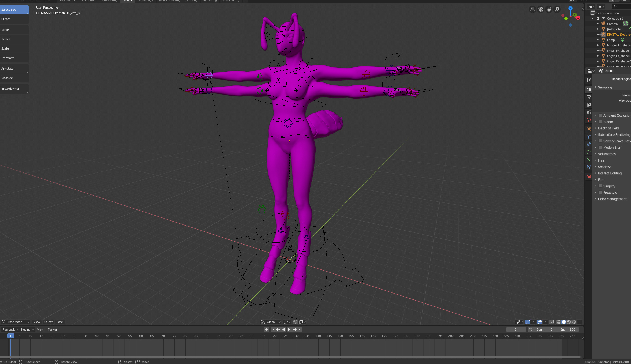Open the World properties tab icon
This screenshot has height=364, width=631.
(x=588, y=120)
